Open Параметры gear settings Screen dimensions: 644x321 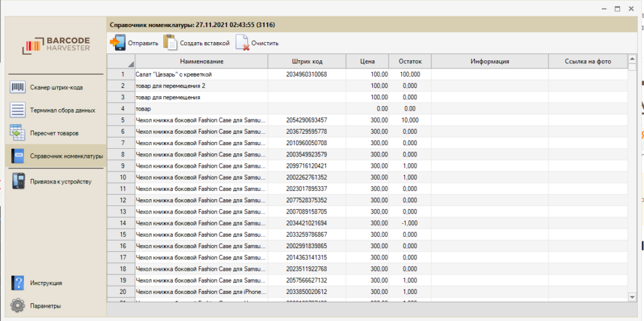coord(18,306)
